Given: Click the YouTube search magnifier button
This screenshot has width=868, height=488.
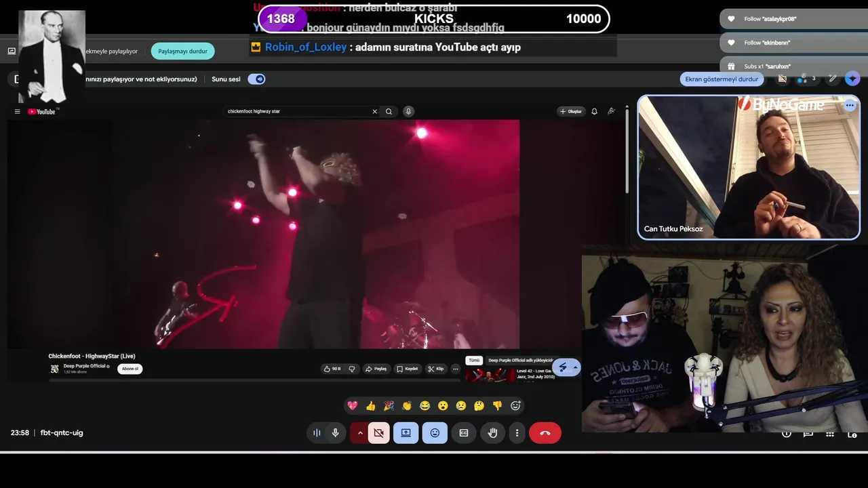Looking at the screenshot, I should [389, 112].
